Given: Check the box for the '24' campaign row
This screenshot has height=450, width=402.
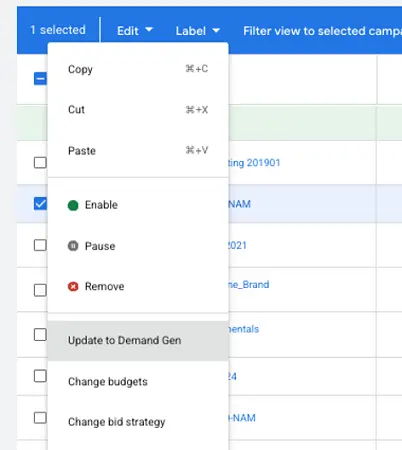Looking at the screenshot, I should (40, 376).
